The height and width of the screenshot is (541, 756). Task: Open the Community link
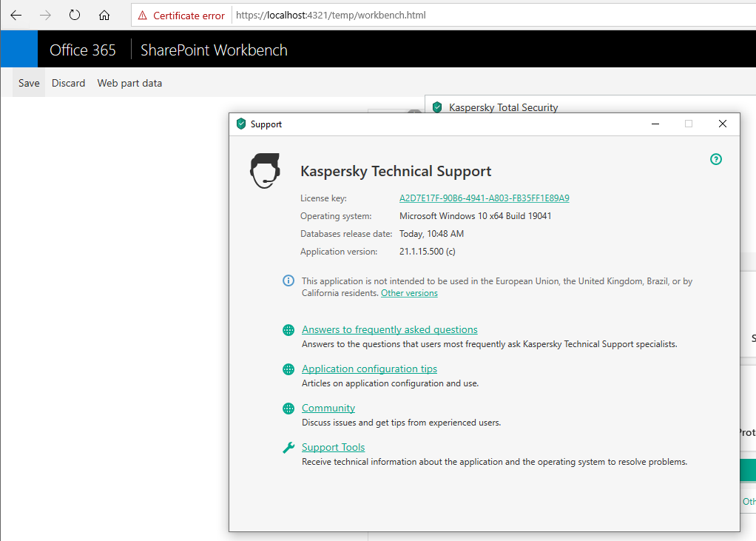[328, 408]
